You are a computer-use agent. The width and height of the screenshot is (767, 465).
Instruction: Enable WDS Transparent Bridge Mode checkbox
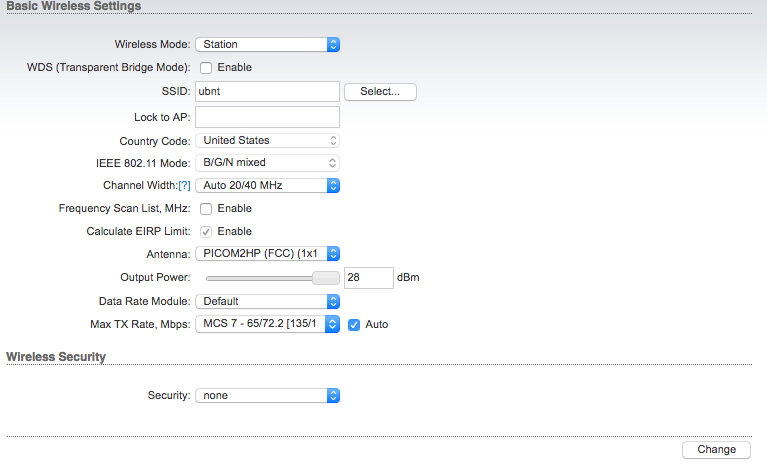coord(206,67)
